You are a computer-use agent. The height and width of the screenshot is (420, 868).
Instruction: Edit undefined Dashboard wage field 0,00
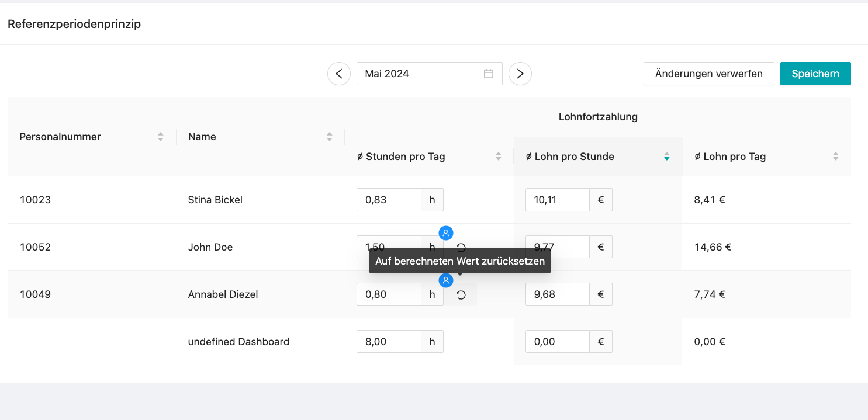pos(557,342)
